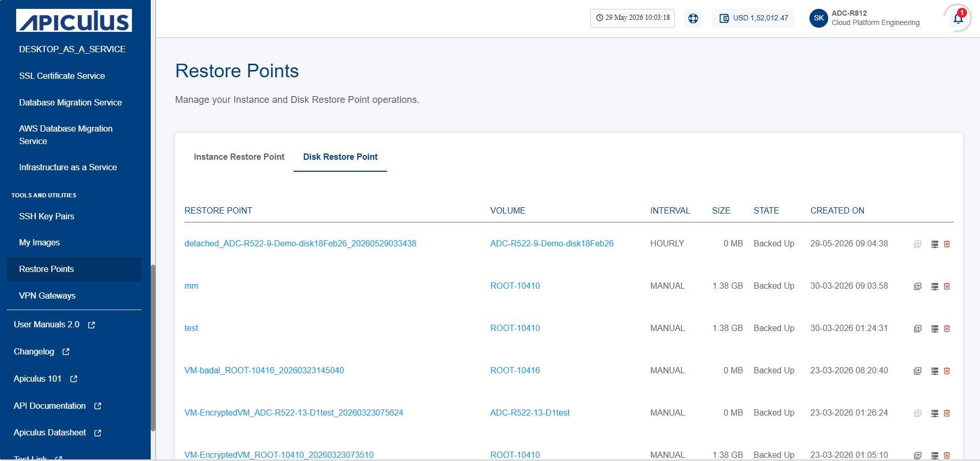Open SSL Certificate Service
980x461 pixels.
tap(62, 76)
